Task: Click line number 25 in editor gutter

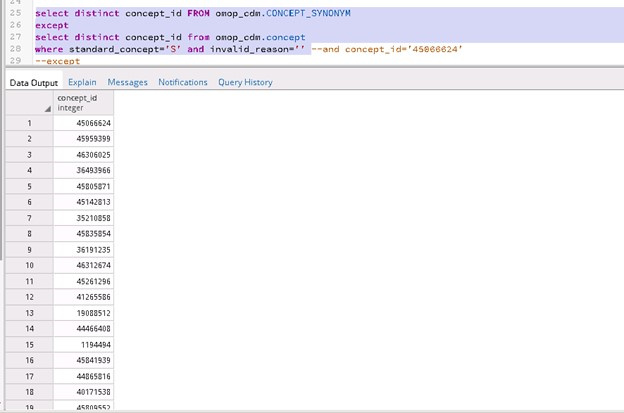Action: click(x=16, y=13)
